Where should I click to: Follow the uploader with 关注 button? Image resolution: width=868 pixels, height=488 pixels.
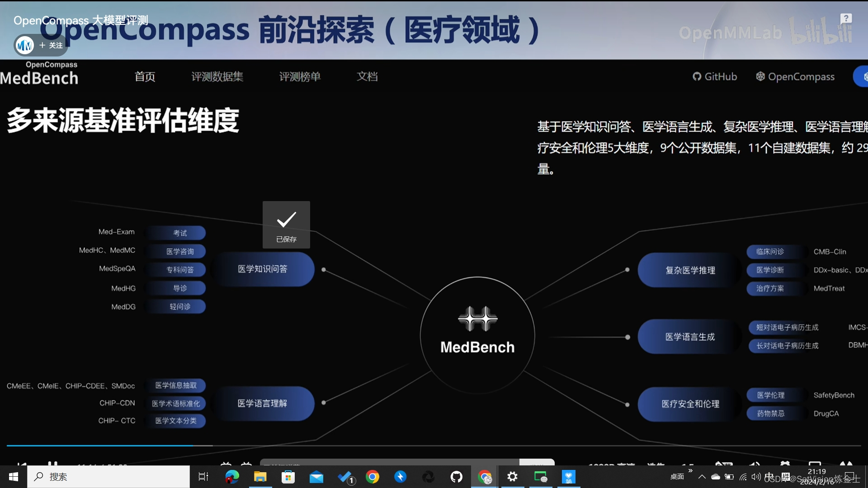pyautogui.click(x=51, y=45)
